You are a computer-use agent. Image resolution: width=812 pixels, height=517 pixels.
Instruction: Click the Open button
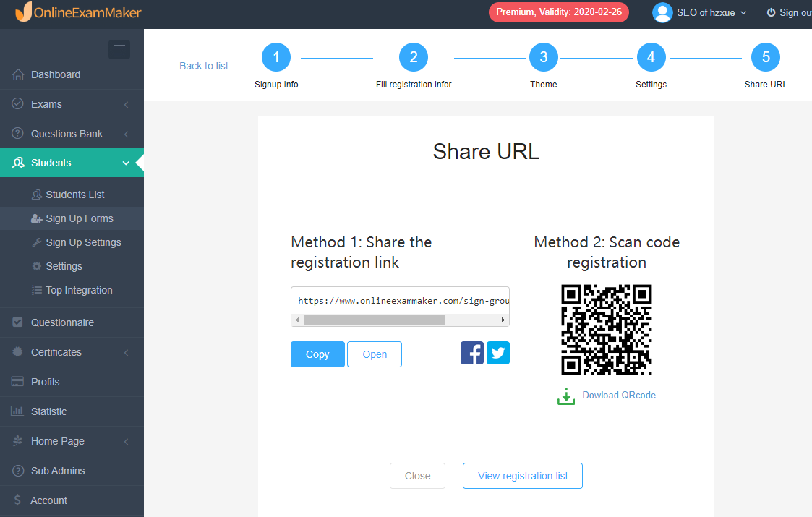pos(375,354)
